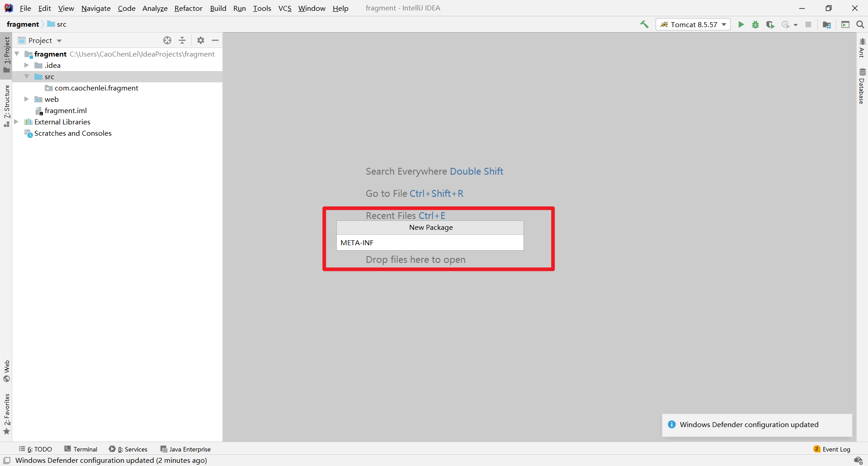The height and width of the screenshot is (466, 868).
Task: Hide the Project panel with minus icon
Action: pyautogui.click(x=215, y=40)
